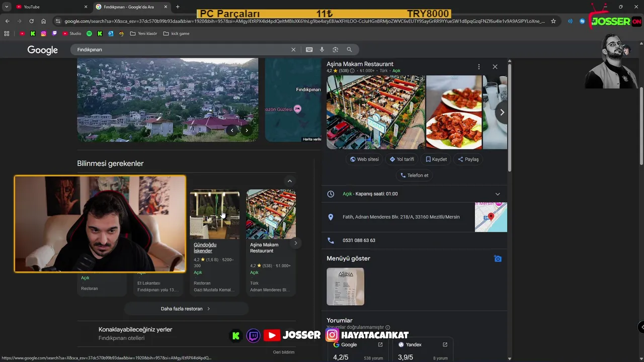Screen dimensions: 644x362
Task: Click the Web sitesi button
Action: [364, 159]
